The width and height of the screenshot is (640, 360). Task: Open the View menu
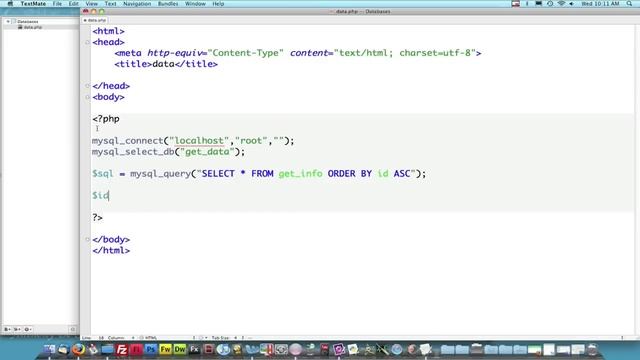click(x=91, y=4)
